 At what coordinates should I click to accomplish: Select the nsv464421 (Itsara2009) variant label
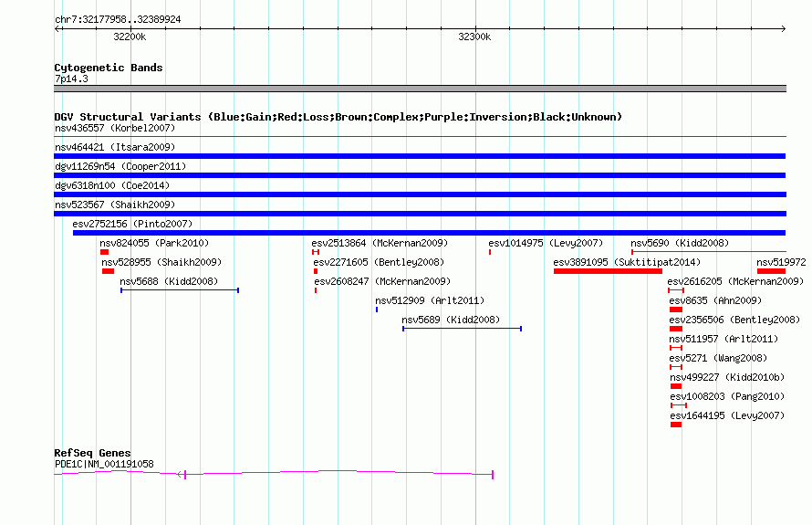click(x=115, y=147)
